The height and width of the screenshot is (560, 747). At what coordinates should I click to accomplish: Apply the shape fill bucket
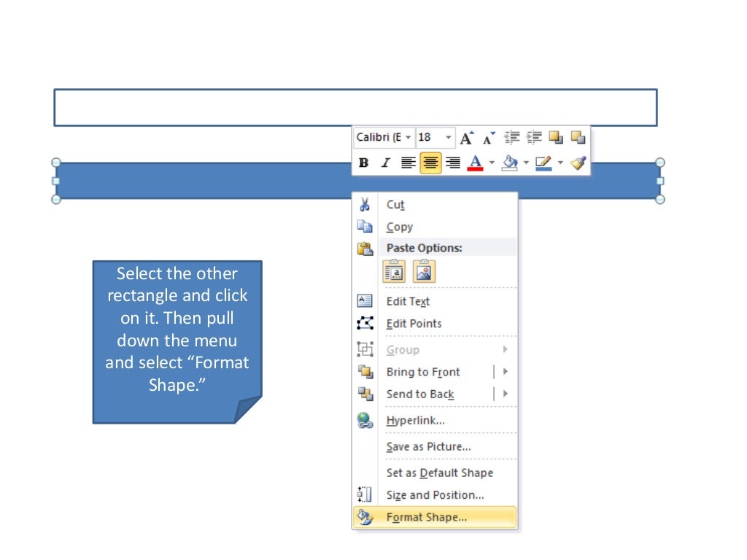[510, 163]
